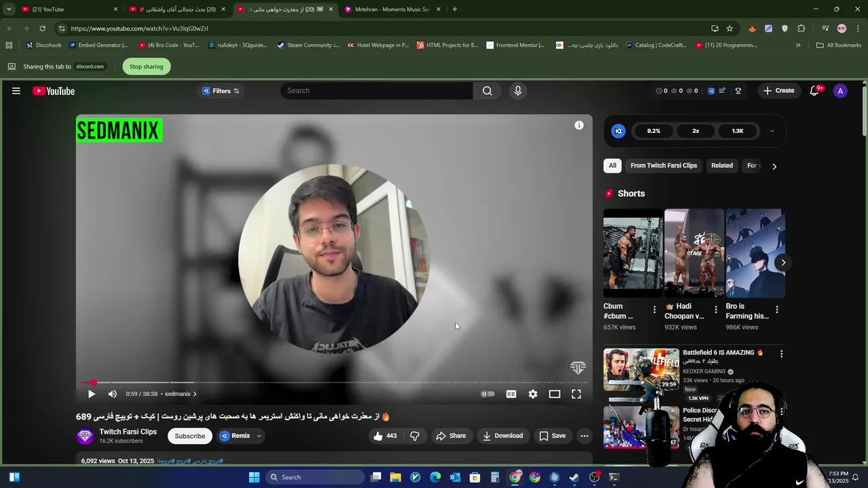The height and width of the screenshot is (488, 868).
Task: Select the Related filter chip
Action: (722, 165)
